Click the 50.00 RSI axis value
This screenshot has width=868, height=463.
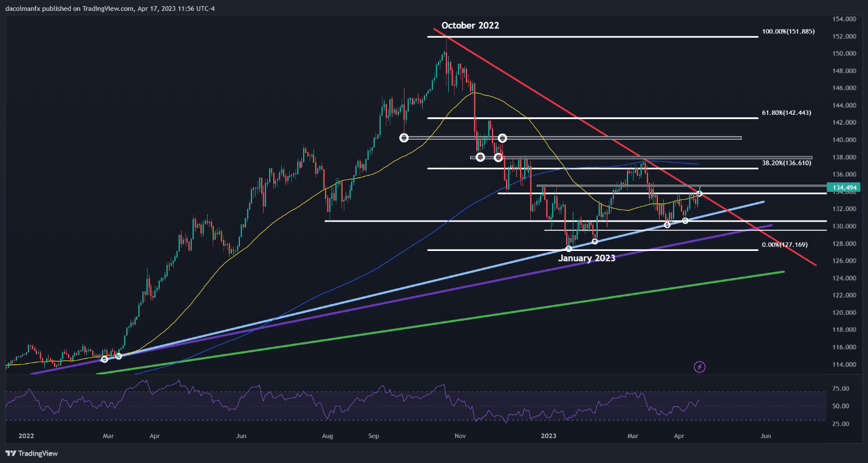841,406
